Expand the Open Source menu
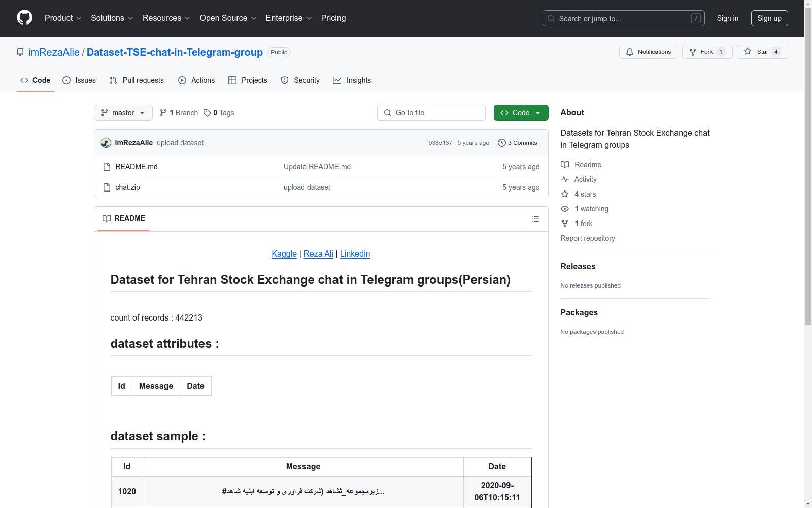812x508 pixels. (228, 18)
